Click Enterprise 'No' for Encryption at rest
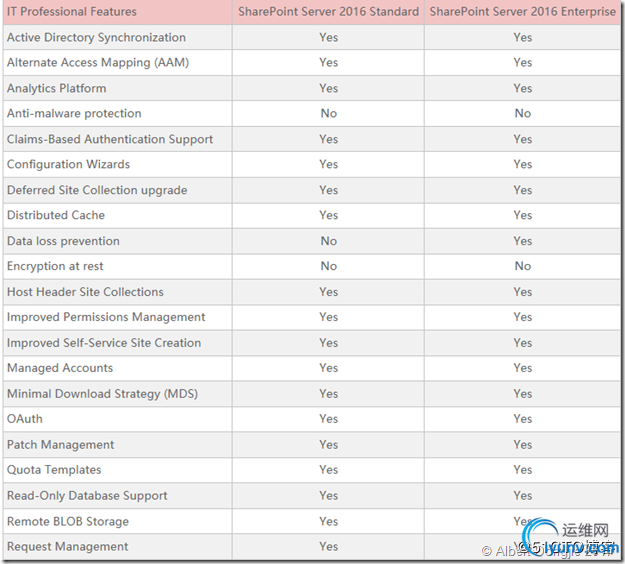Viewport: 625px width, 564px height. [523, 266]
